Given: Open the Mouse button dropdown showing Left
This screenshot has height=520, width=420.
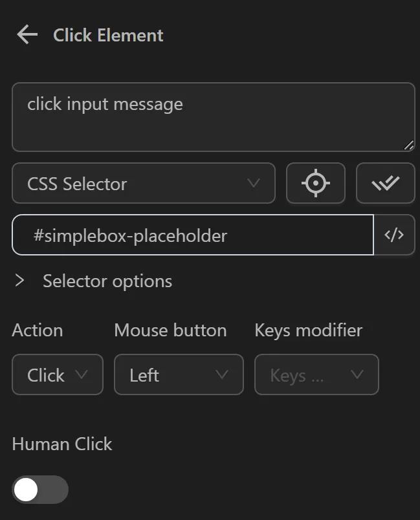Looking at the screenshot, I should pyautogui.click(x=179, y=374).
